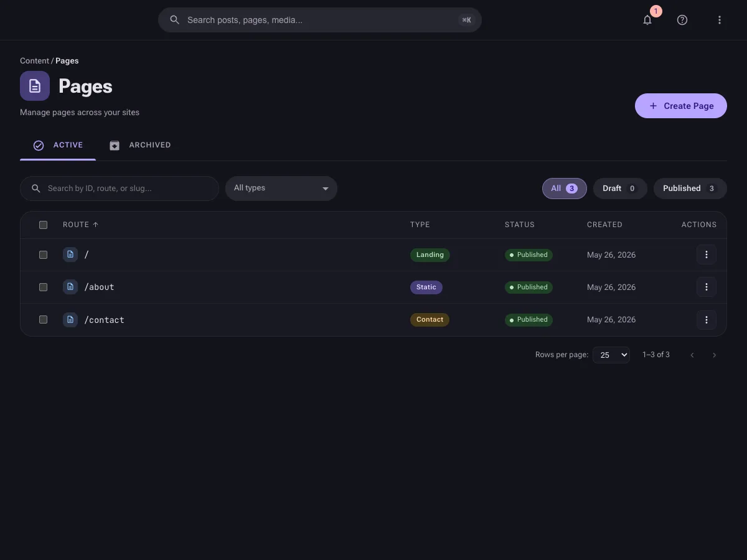Filter by Published status chip
This screenshot has height=560, width=747.
[x=690, y=189]
